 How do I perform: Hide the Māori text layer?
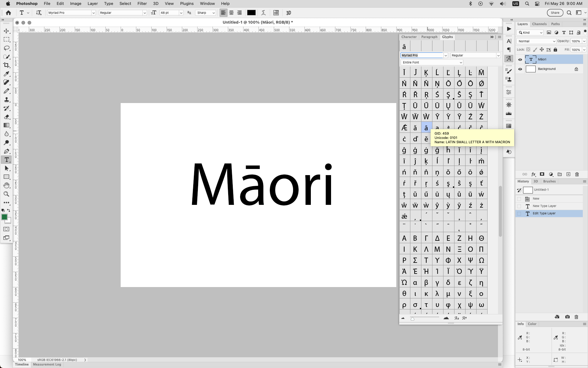pyautogui.click(x=520, y=59)
